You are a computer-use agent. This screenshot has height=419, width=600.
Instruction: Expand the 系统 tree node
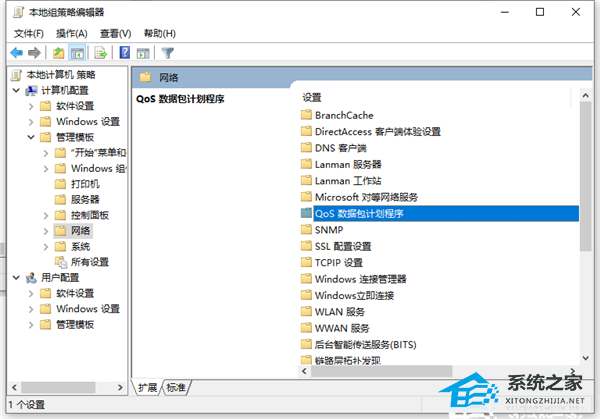click(46, 247)
